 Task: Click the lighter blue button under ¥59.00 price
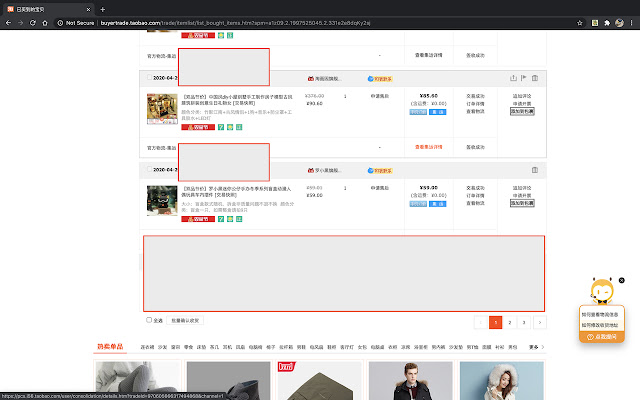tap(418, 204)
